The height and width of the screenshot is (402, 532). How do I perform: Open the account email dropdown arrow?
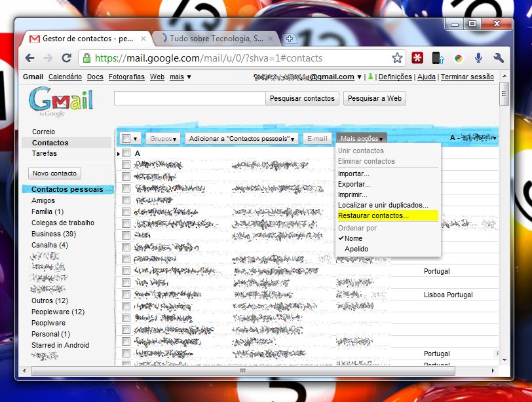(359, 77)
